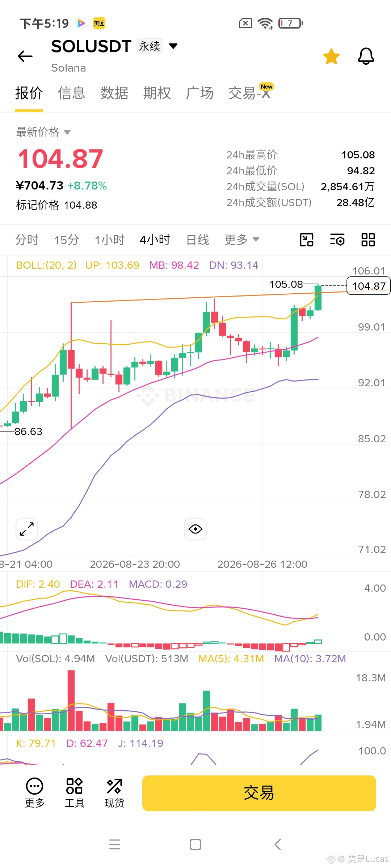Screen dimensions: 391x868
Task: Tap the J: 114.19 KDJ value
Action: pos(140,743)
